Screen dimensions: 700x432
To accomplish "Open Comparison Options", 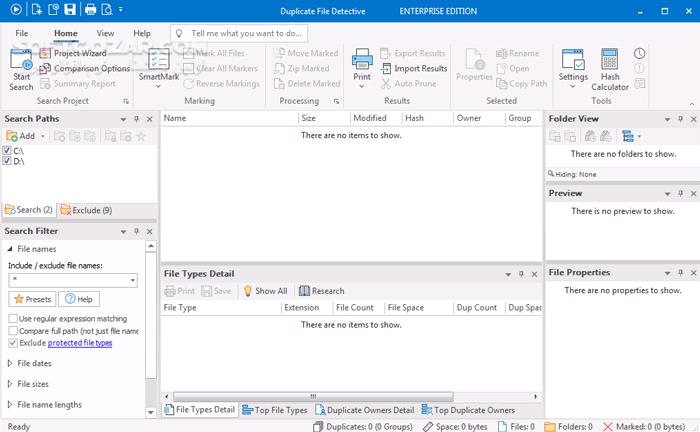I will [x=85, y=68].
